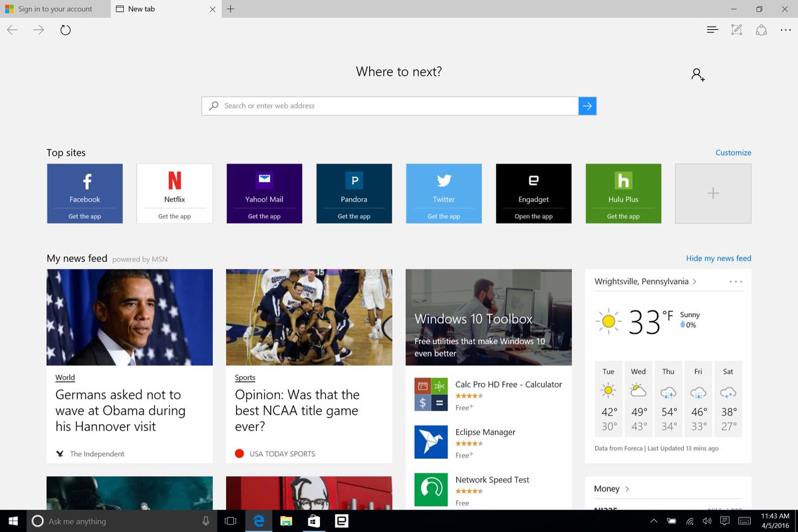
Task: Open the Engadget app on the taskbar
Action: [x=341, y=521]
